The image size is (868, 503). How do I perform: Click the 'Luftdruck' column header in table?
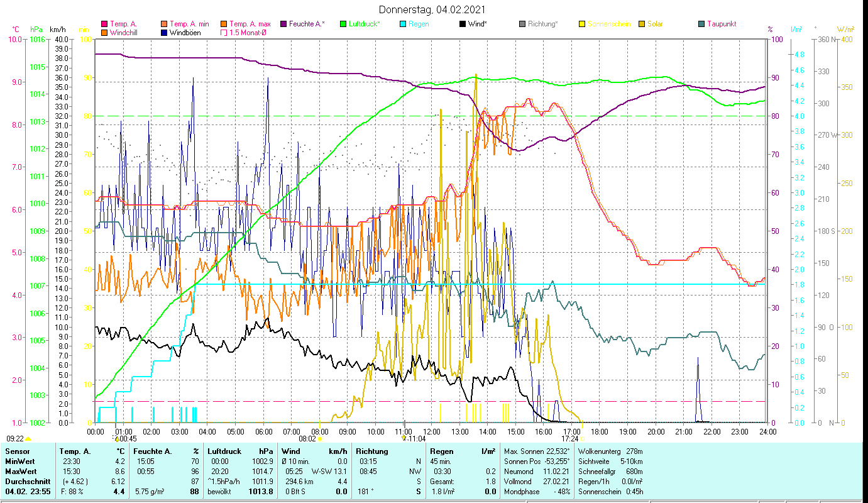tap(224, 451)
